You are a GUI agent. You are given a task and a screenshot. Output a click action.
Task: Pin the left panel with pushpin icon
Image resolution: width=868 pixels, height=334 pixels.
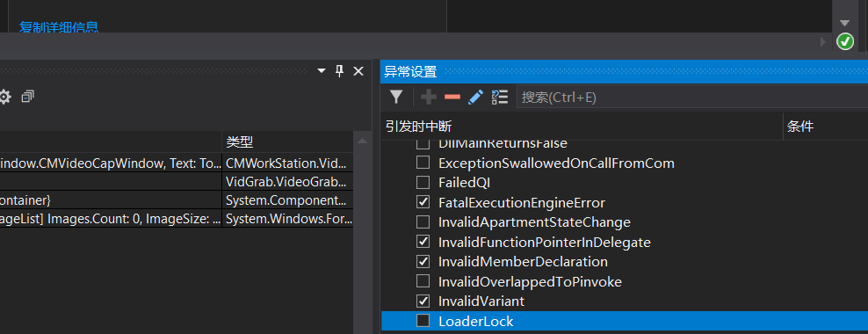pos(340,71)
